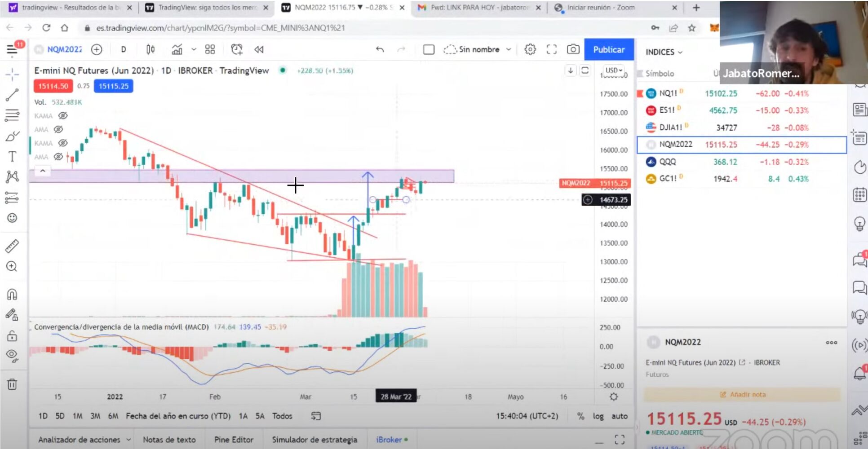This screenshot has height=449, width=868.
Task: Select the brush drawing tool
Action: (x=12, y=136)
